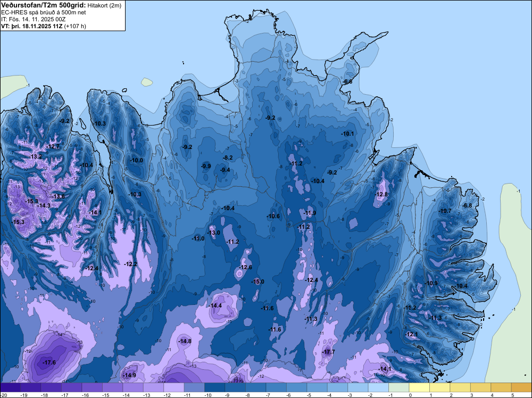Select the -11.0 temperature label
This screenshot has width=532, height=398.
click(x=198, y=238)
